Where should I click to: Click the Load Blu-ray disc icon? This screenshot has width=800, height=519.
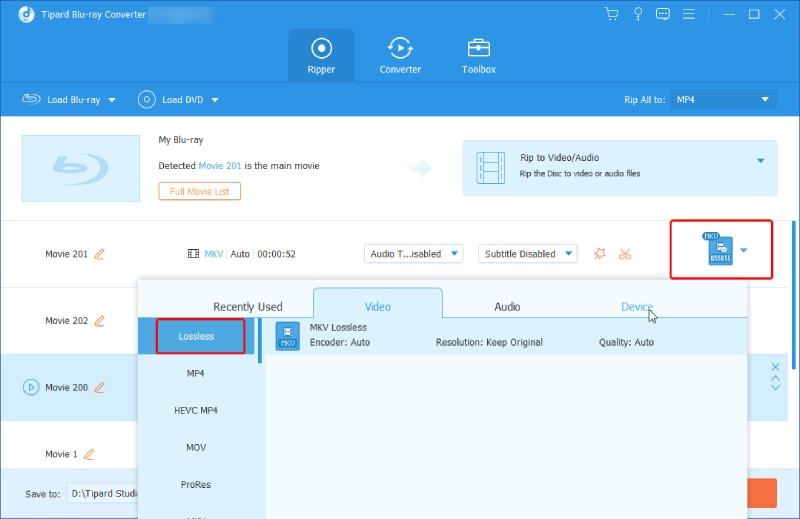[x=31, y=98]
